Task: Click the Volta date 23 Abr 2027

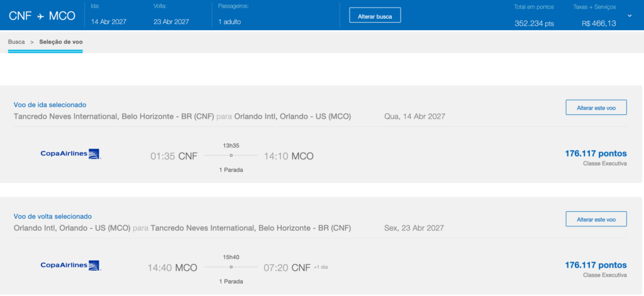Action: (x=171, y=22)
